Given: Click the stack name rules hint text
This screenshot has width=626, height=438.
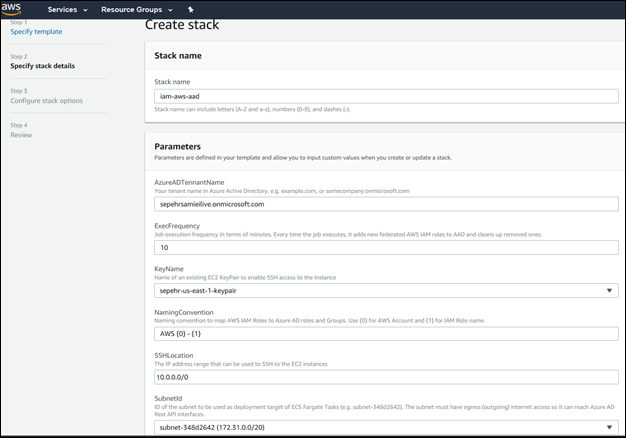Looking at the screenshot, I should (252, 109).
